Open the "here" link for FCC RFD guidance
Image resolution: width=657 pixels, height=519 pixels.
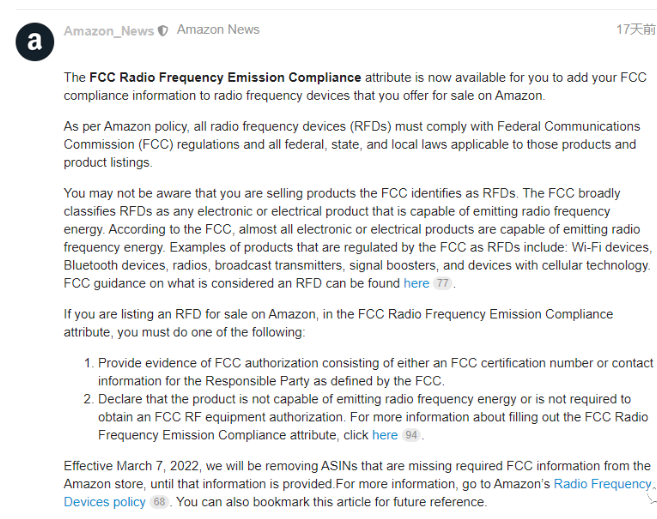pos(416,284)
